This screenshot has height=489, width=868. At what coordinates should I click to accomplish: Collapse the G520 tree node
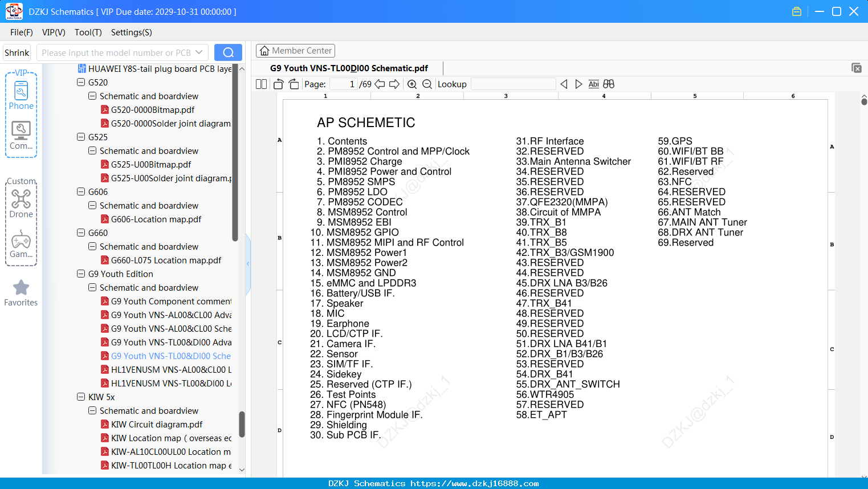tap(81, 83)
